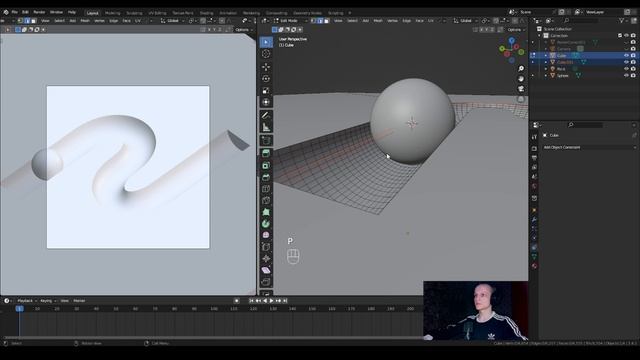
Task: Select the Shrink/Fatten tool
Action: click(x=266, y=258)
